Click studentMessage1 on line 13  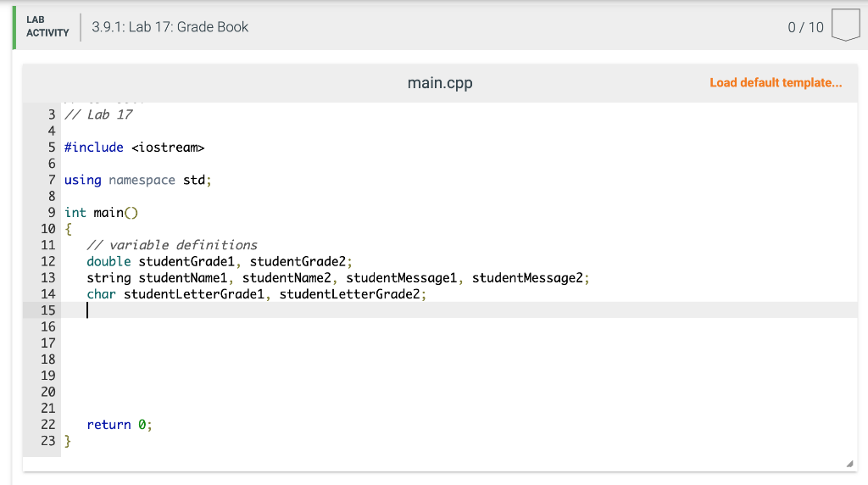[x=401, y=278]
